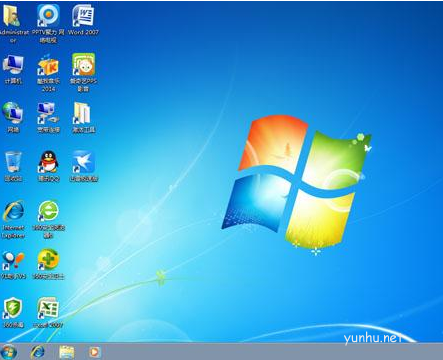Open the Windows Start orb menu
The width and height of the screenshot is (443, 360).
(9, 352)
